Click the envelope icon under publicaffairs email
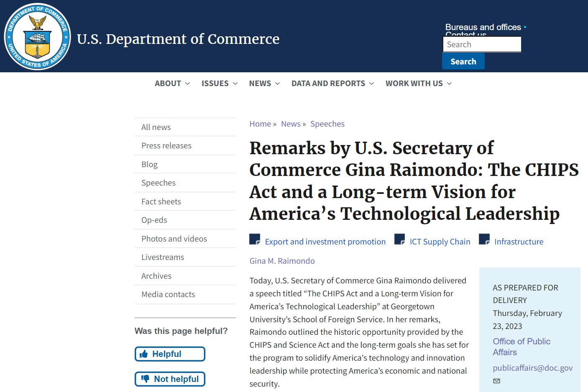The image size is (588, 392). (x=496, y=381)
